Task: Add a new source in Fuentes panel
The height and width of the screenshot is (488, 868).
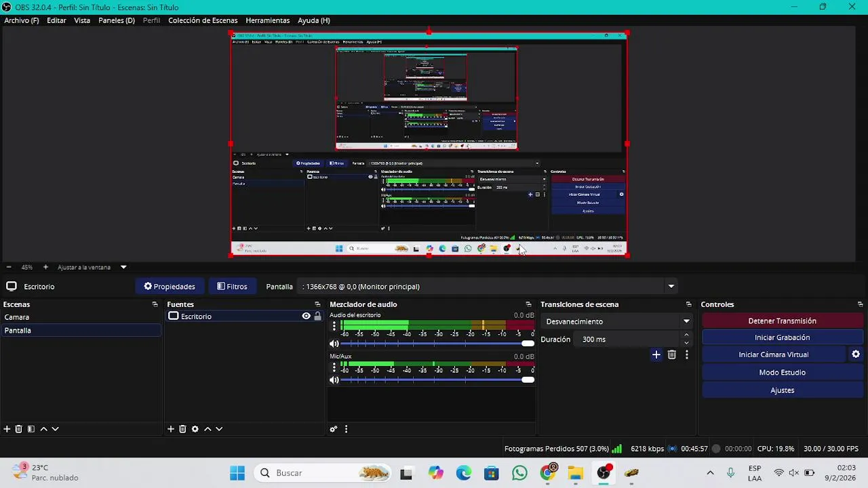Action: [x=171, y=429]
